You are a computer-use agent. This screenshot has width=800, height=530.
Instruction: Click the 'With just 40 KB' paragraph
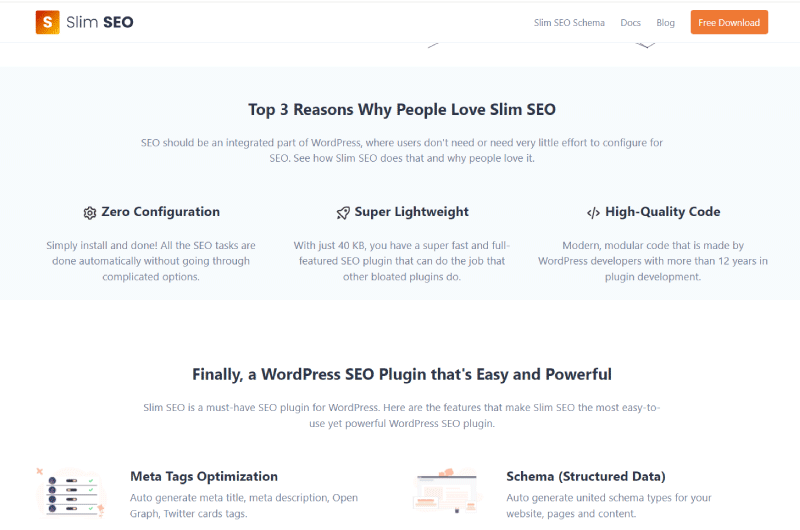point(402,261)
